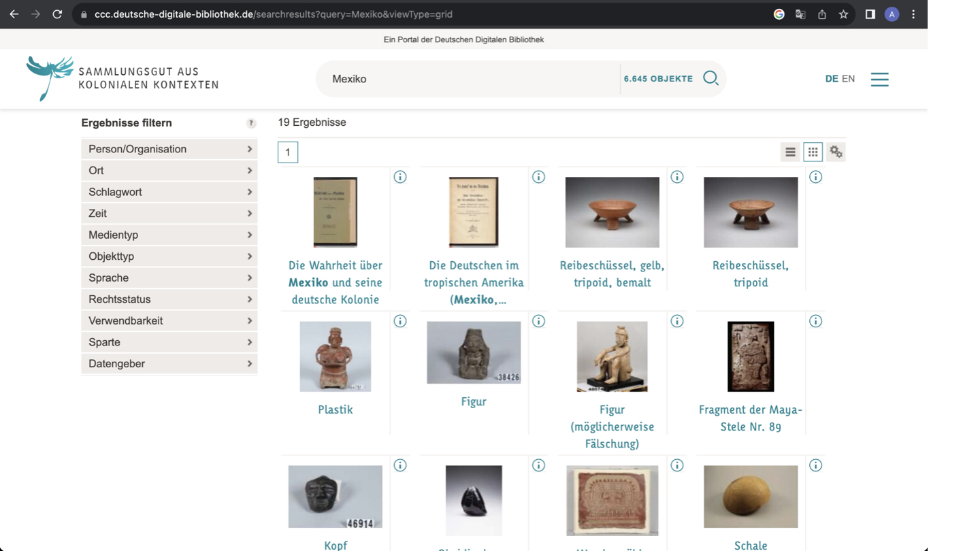980x551 pixels.
Task: Switch to grid view layout
Action: [813, 152]
